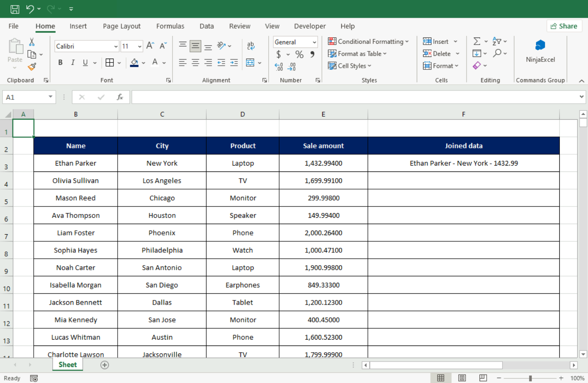Image resolution: width=588 pixels, height=383 pixels.
Task: Click the Fill Color yellow bucket
Action: point(134,63)
